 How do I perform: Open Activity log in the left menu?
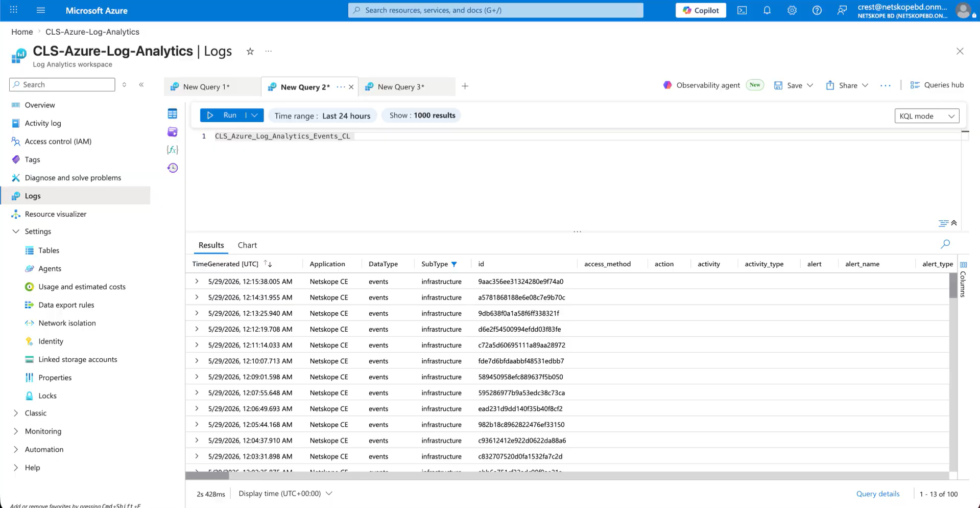click(43, 123)
